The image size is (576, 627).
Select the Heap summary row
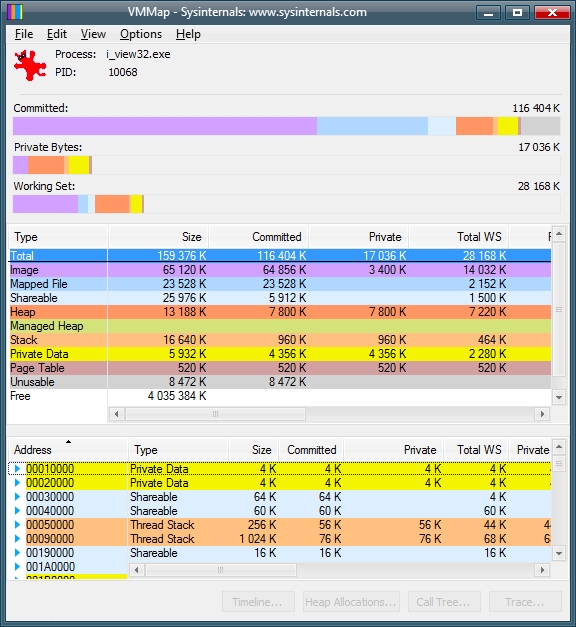pos(280,312)
